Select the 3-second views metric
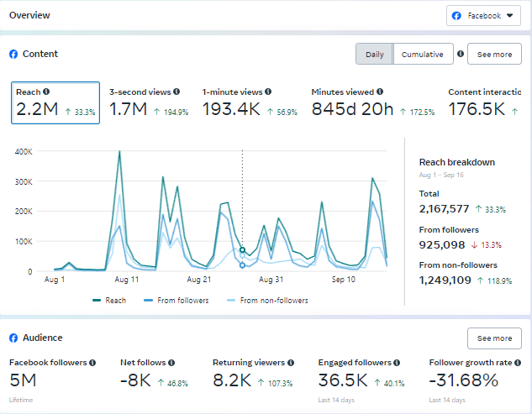 [x=149, y=102]
